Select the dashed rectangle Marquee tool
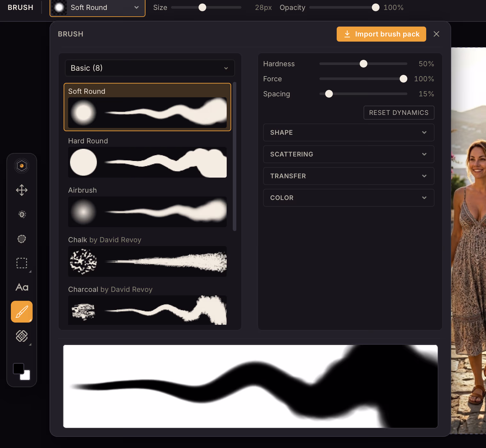Screen dimensions: 486x448 (x=22, y=263)
